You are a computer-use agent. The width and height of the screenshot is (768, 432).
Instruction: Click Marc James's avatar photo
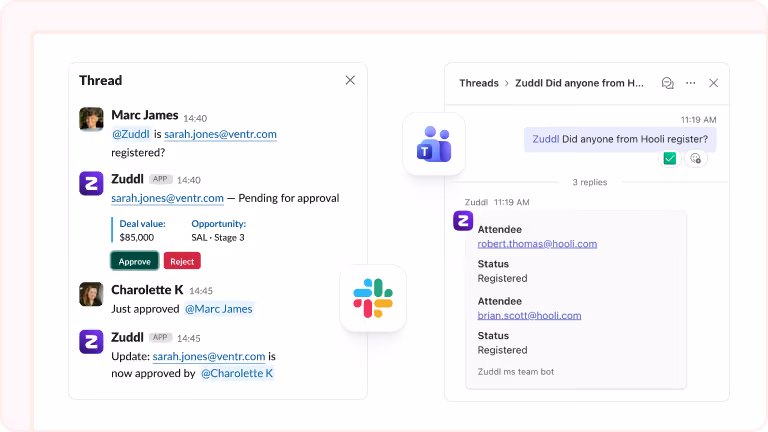tap(91, 119)
